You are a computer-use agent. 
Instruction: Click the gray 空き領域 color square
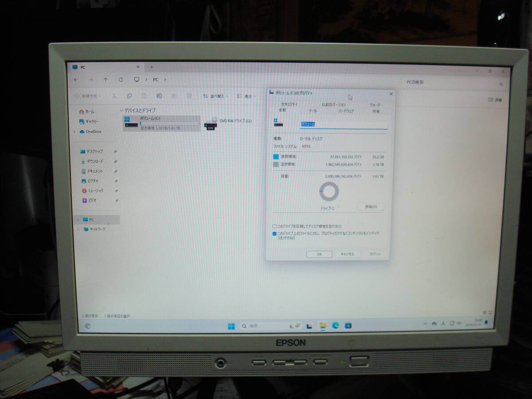point(276,164)
